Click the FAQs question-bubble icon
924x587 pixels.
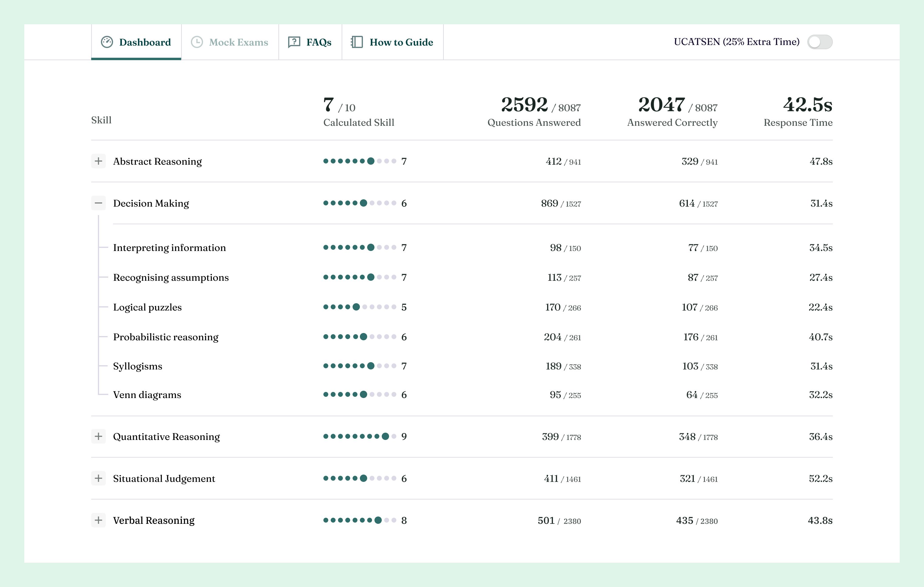click(294, 42)
